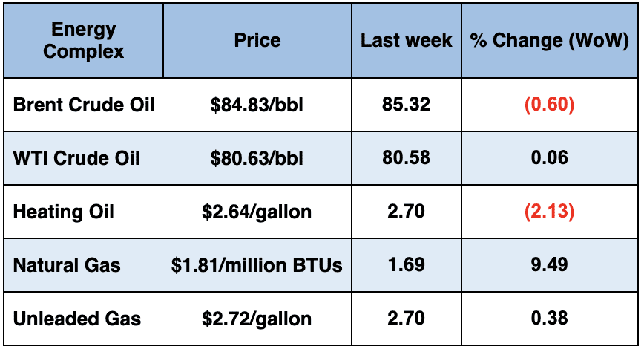Select WTI's 0.06 percent change cell
The height and width of the screenshot is (352, 644).
coord(549,158)
